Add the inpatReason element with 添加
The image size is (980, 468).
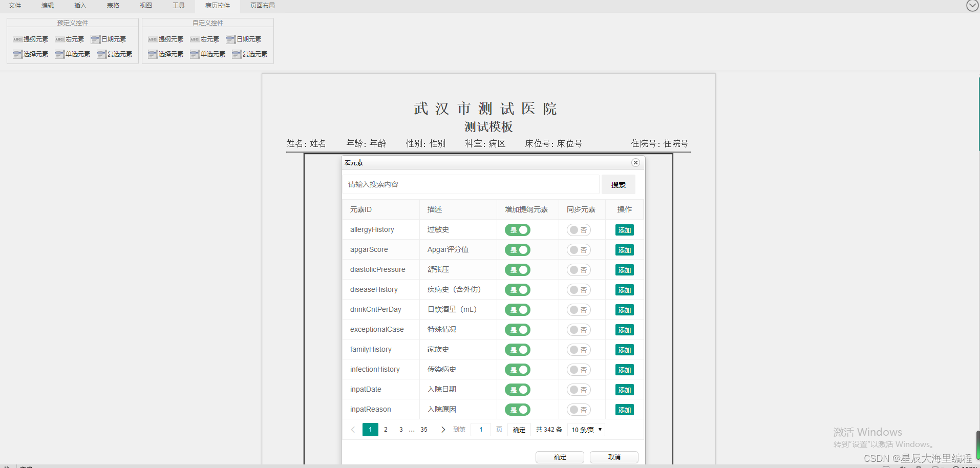(x=625, y=410)
